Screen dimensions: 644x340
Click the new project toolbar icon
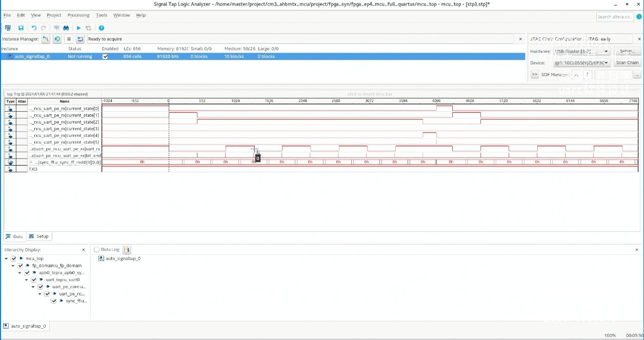(8, 28)
